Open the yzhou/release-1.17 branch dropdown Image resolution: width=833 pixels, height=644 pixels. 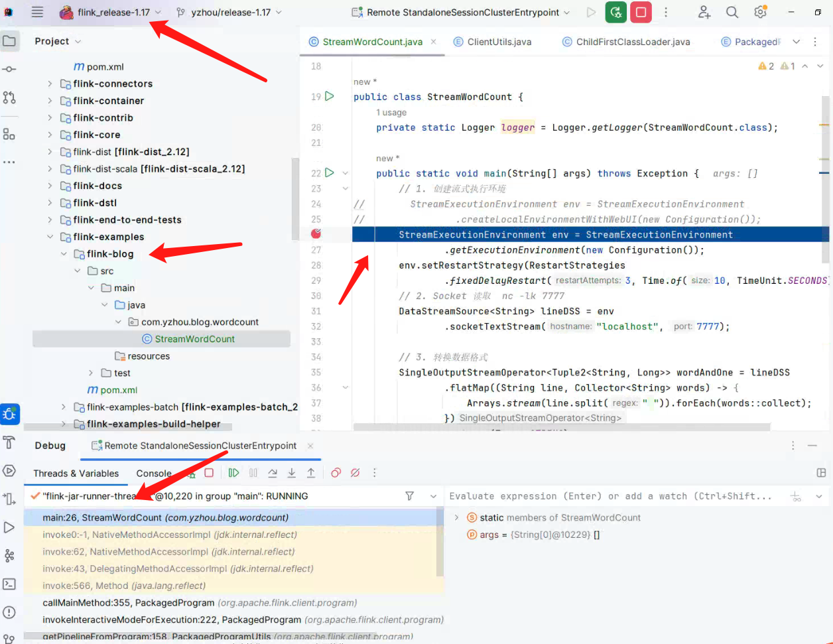pyautogui.click(x=229, y=12)
